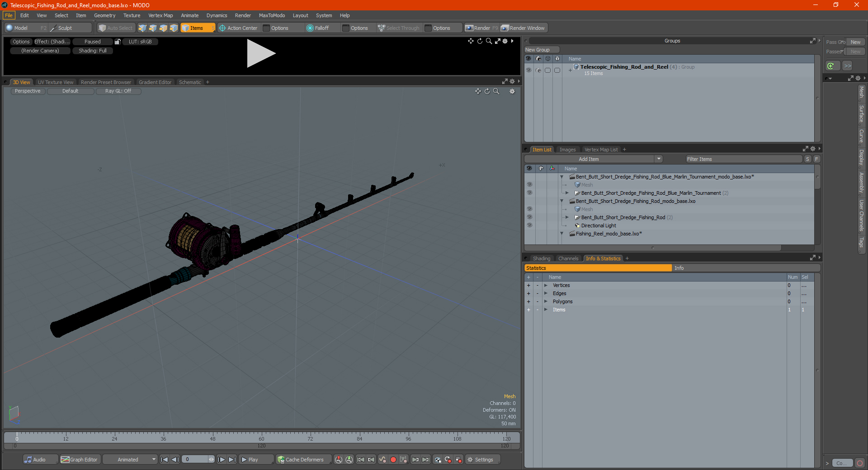The width and height of the screenshot is (868, 470).
Task: Open Render Window
Action: (x=524, y=28)
